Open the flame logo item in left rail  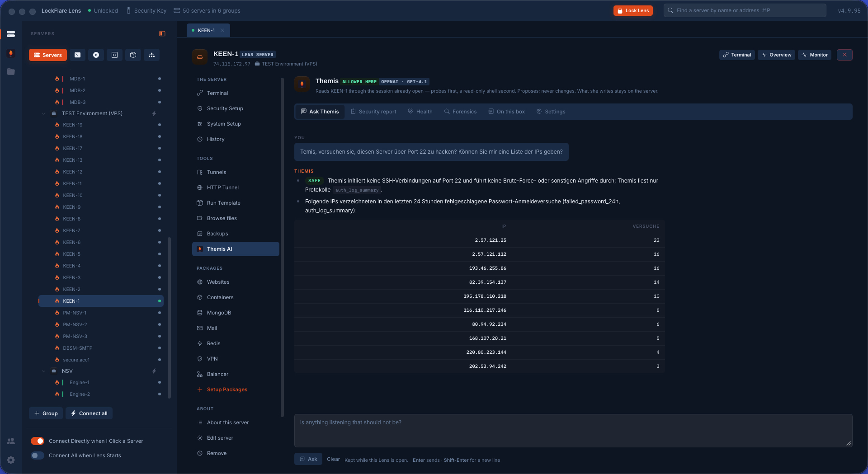click(x=11, y=53)
